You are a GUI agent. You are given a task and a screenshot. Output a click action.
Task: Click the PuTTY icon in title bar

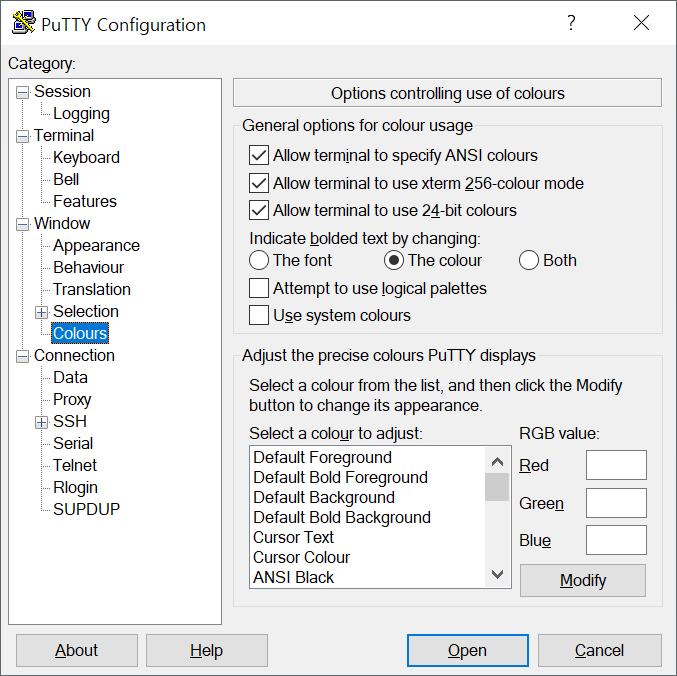23,23
